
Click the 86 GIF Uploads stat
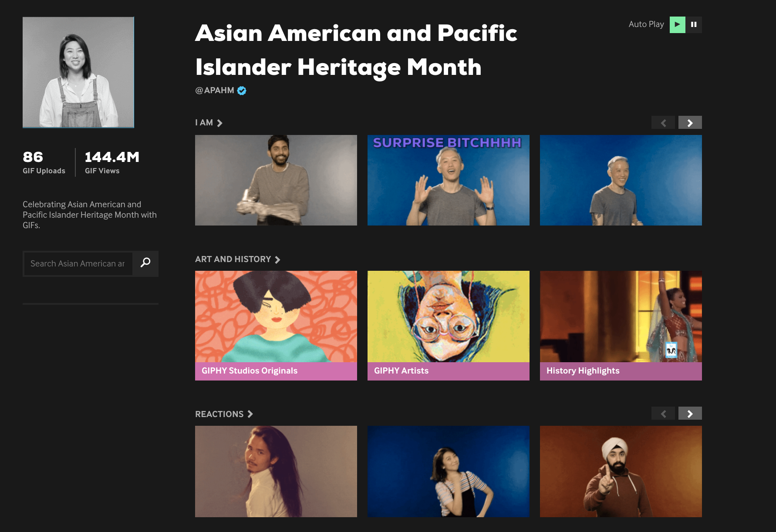tap(44, 162)
